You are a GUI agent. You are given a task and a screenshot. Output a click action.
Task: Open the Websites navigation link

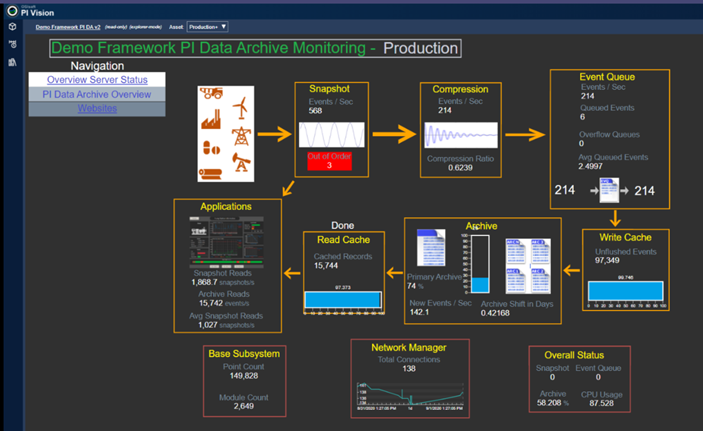97,109
